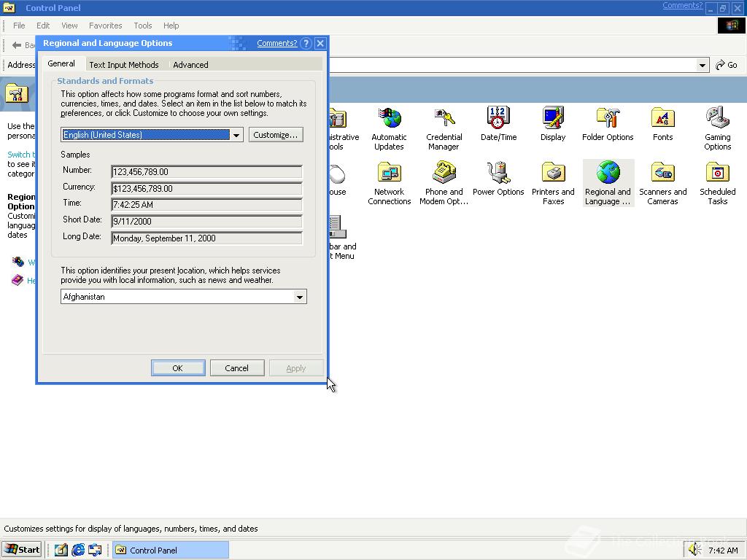Open the Help menu

point(171,26)
